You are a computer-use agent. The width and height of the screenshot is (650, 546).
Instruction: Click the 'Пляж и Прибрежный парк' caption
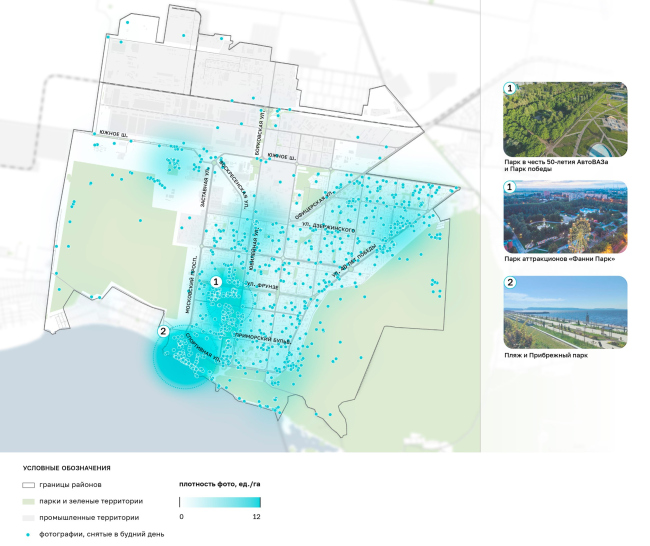tap(544, 355)
